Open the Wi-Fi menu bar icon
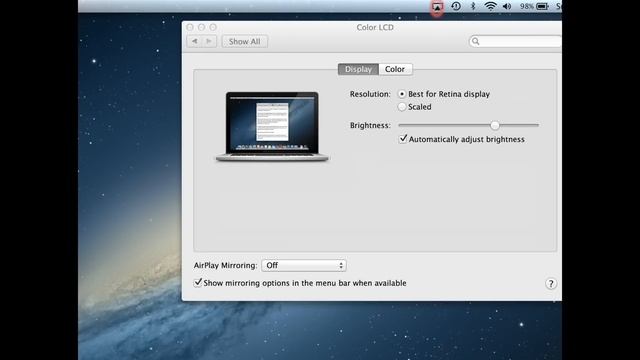The image size is (640, 360). click(x=490, y=6)
